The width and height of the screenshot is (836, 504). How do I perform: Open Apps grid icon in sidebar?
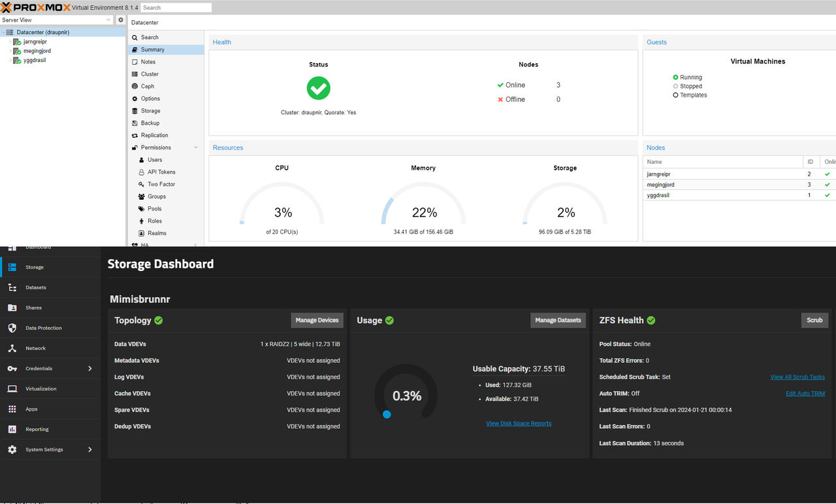coord(12,409)
